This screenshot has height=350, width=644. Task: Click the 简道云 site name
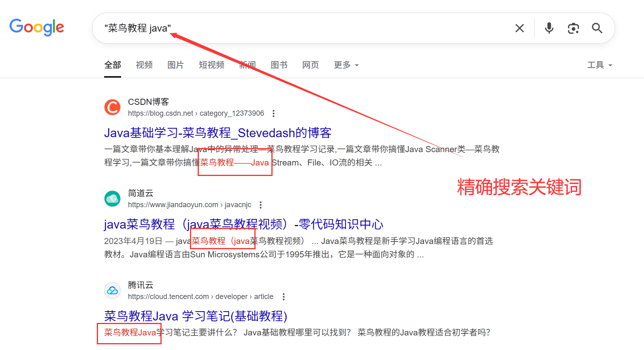coord(141,193)
